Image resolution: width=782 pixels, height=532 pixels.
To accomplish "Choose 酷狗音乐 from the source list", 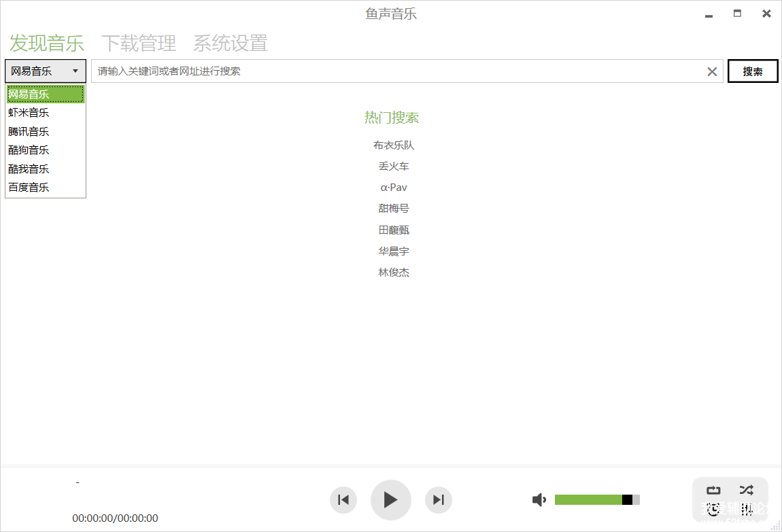I will coord(46,150).
